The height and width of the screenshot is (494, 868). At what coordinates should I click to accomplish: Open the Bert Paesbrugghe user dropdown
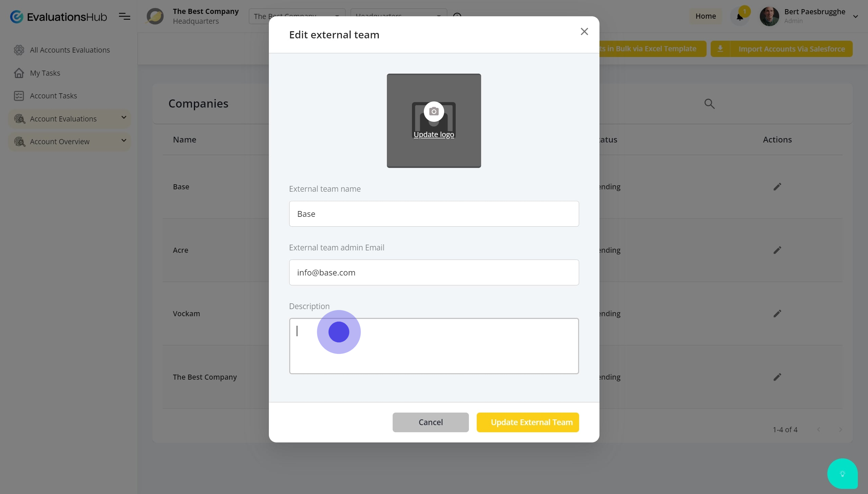coord(855,16)
